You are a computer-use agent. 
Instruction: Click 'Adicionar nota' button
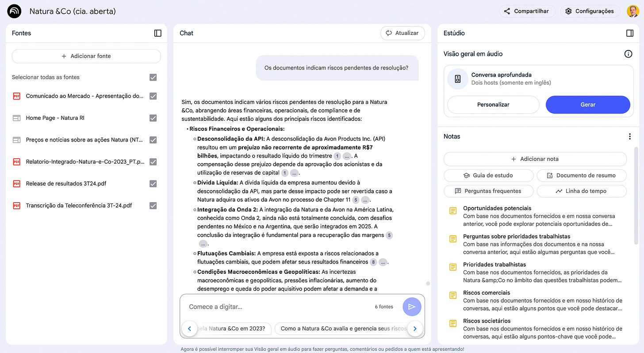[535, 159]
